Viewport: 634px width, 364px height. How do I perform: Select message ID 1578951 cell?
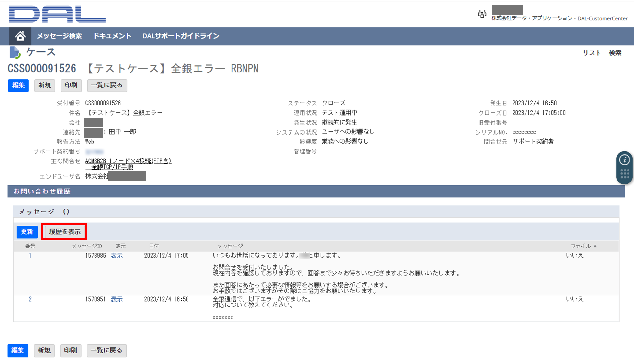click(x=96, y=299)
